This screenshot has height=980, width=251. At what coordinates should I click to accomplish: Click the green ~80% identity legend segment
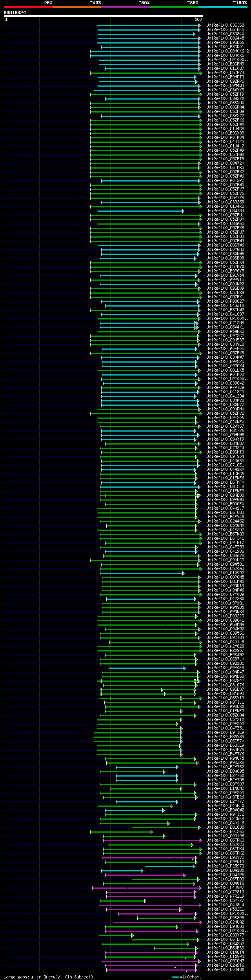(174, 7)
